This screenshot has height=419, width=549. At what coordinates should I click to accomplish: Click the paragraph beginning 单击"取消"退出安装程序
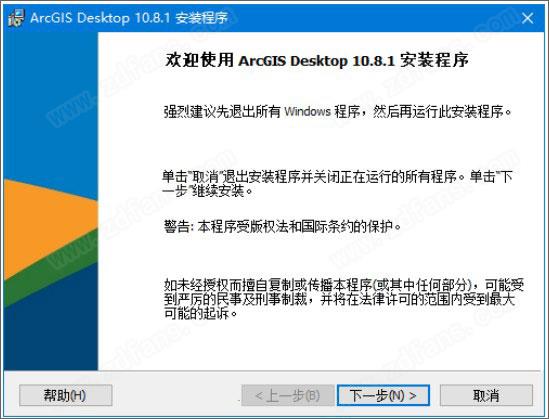[338, 183]
